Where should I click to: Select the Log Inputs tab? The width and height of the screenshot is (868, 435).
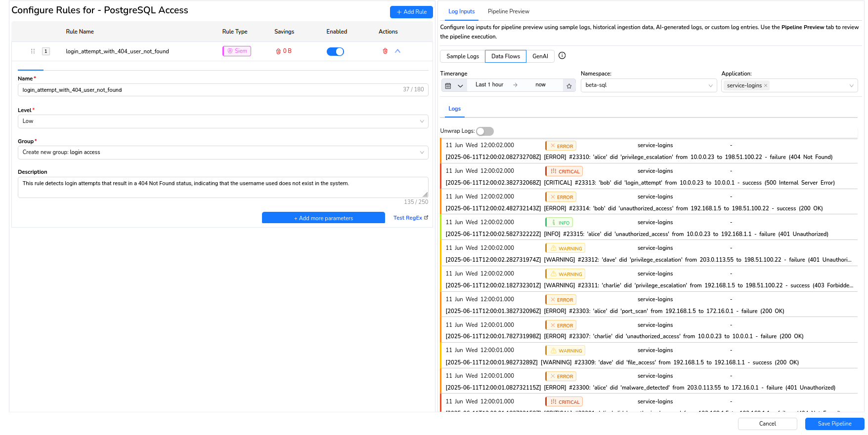(461, 11)
